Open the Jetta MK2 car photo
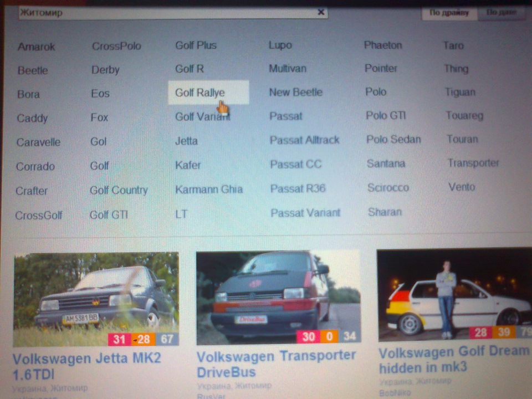The height and width of the screenshot is (399, 532). click(x=96, y=299)
